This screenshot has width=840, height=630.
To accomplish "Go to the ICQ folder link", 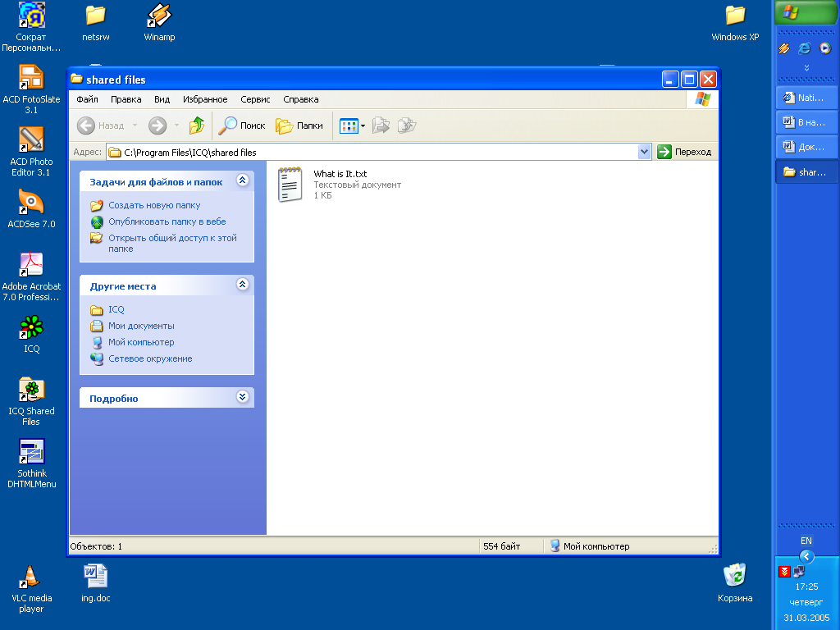I will point(116,309).
